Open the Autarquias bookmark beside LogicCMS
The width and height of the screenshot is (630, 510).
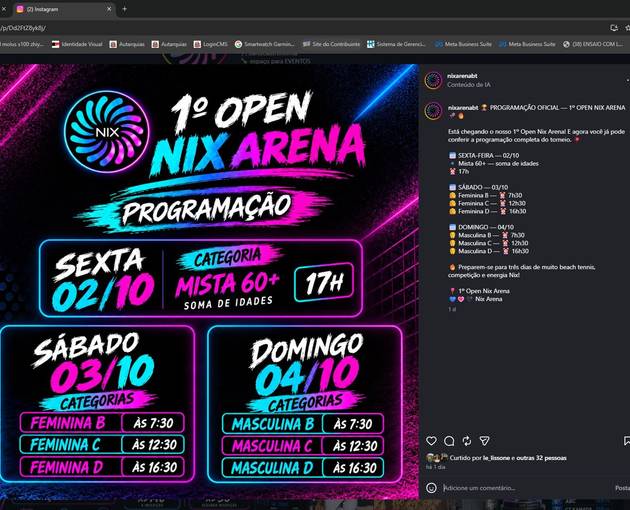coord(169,44)
